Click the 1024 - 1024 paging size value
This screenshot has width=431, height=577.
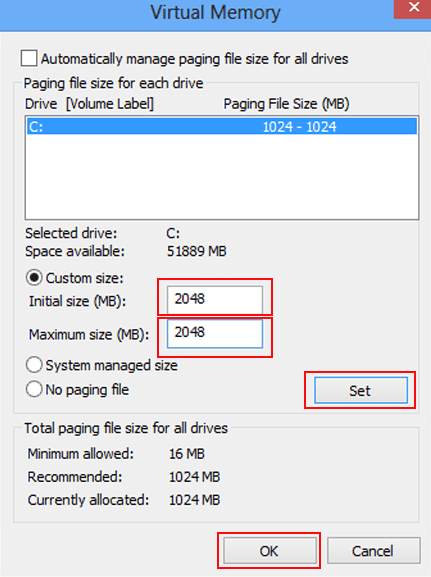click(x=299, y=127)
